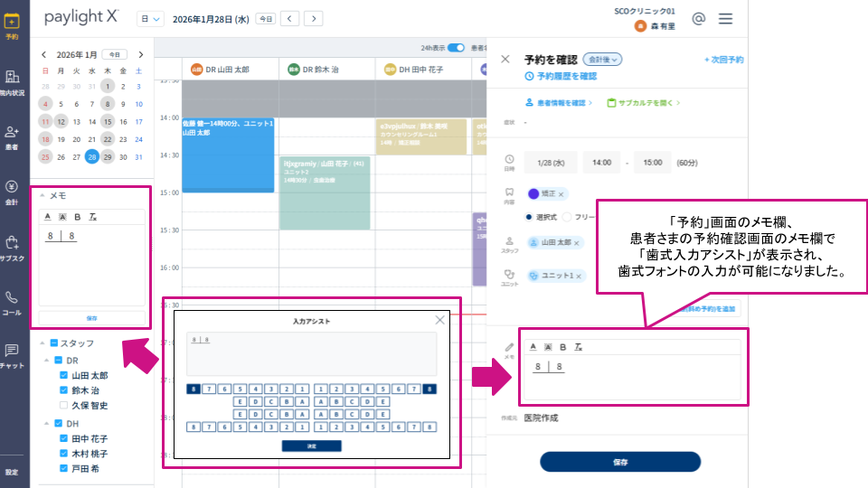Toggle the スタッフ group checkbox
Image resolution: width=868 pixels, height=488 pixels.
[53, 343]
